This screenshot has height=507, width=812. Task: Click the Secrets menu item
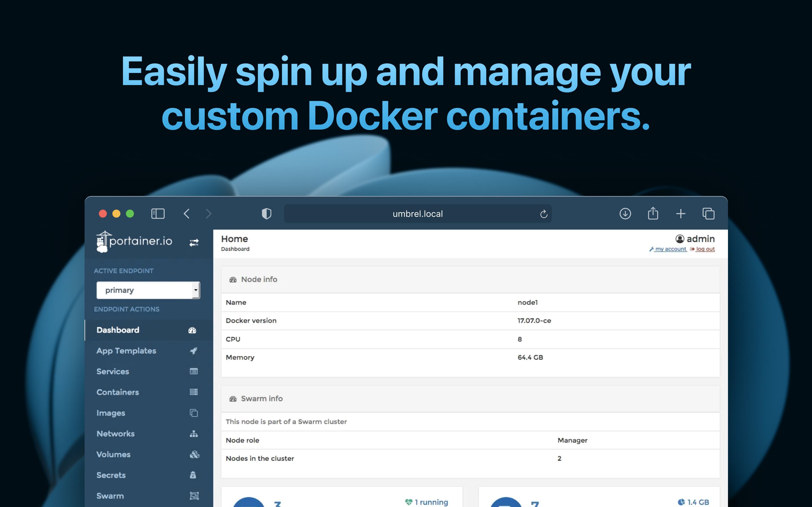111,475
